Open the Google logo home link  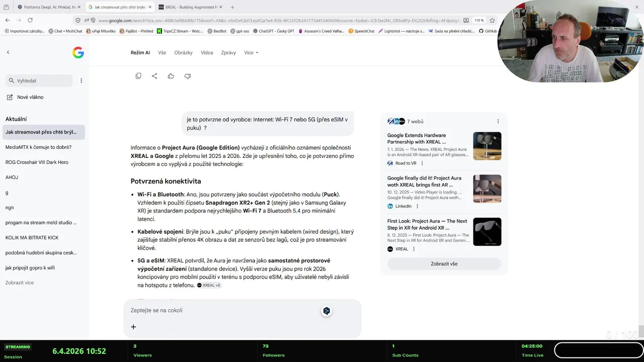pos(78,52)
